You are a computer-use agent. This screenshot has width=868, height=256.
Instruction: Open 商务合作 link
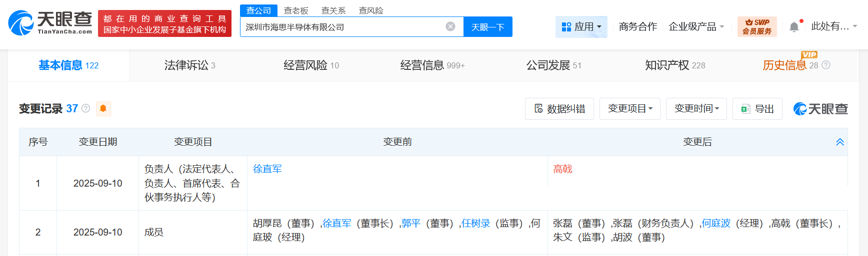(x=638, y=26)
